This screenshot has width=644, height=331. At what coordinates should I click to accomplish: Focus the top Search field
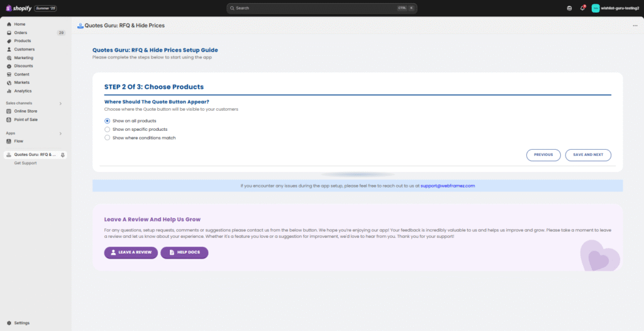click(321, 8)
